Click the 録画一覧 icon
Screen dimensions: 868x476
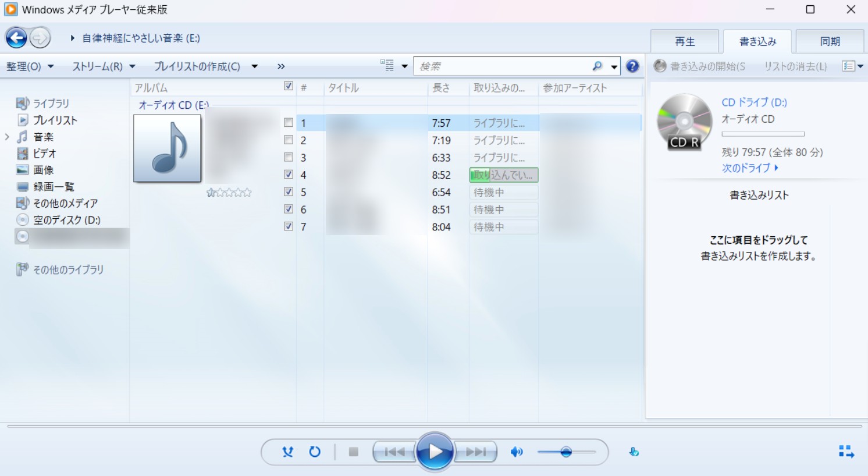[x=22, y=187]
